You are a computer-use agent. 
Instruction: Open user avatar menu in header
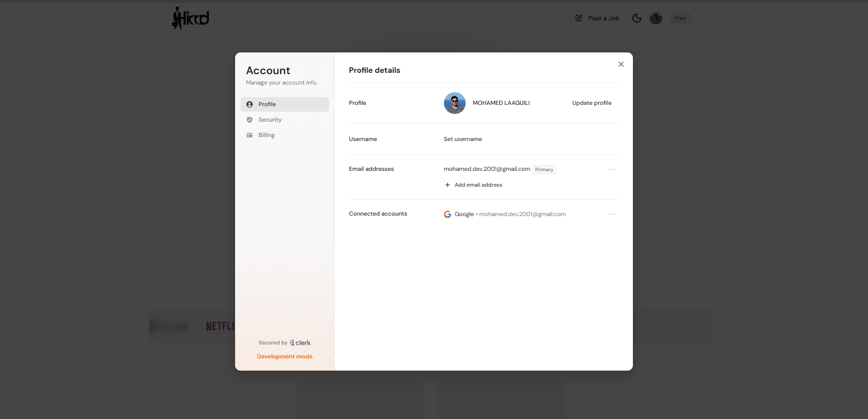tap(656, 18)
